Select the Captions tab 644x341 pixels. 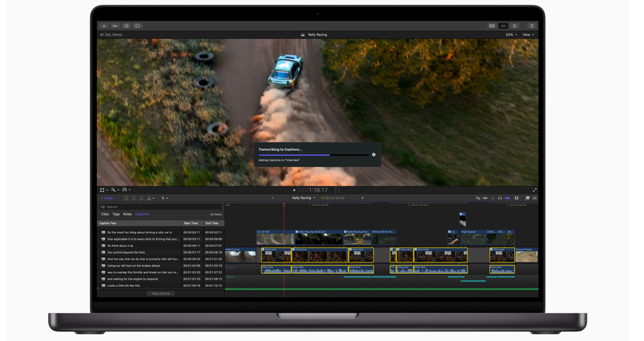point(142,214)
